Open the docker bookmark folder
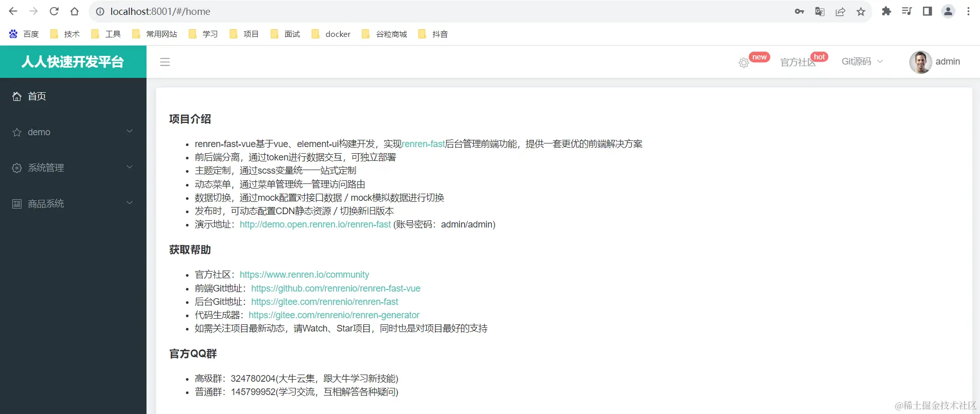The image size is (980, 414). pos(331,34)
